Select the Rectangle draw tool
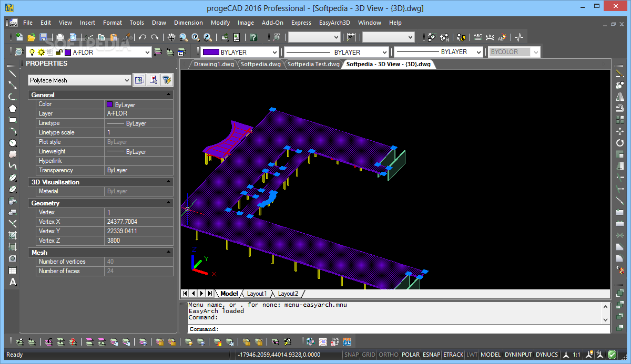The width and height of the screenshot is (631, 364). pos(13,120)
